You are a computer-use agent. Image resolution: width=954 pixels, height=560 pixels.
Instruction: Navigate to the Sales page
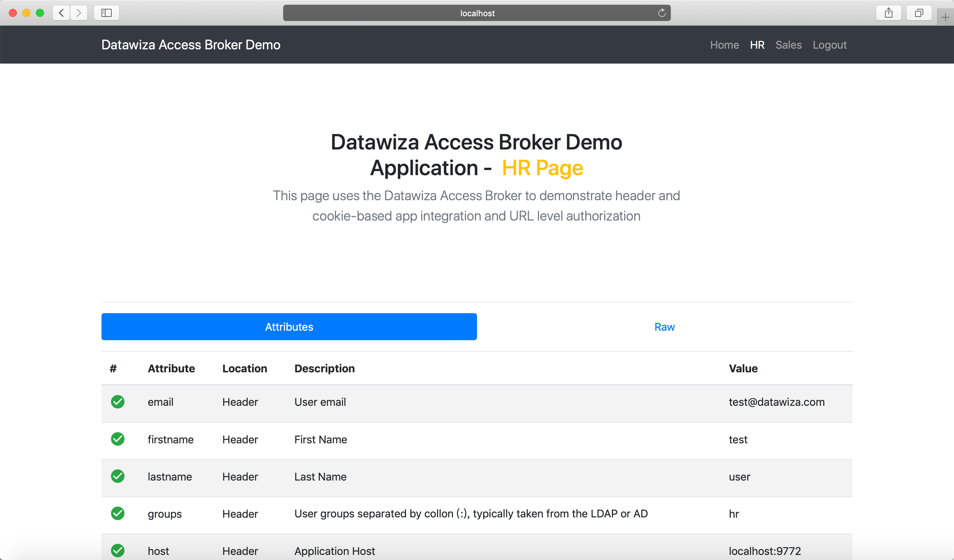pos(788,45)
